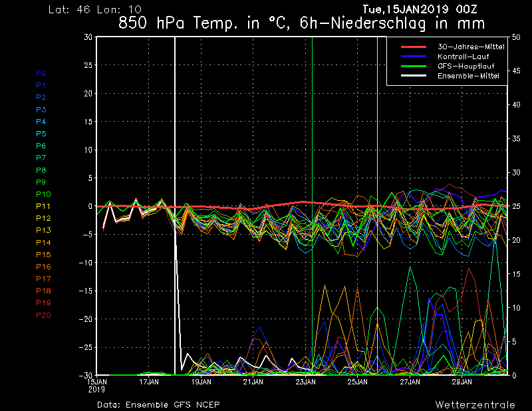The width and height of the screenshot is (532, 411).
Task: Click the P2 ensemble member label
Action: 41,97
